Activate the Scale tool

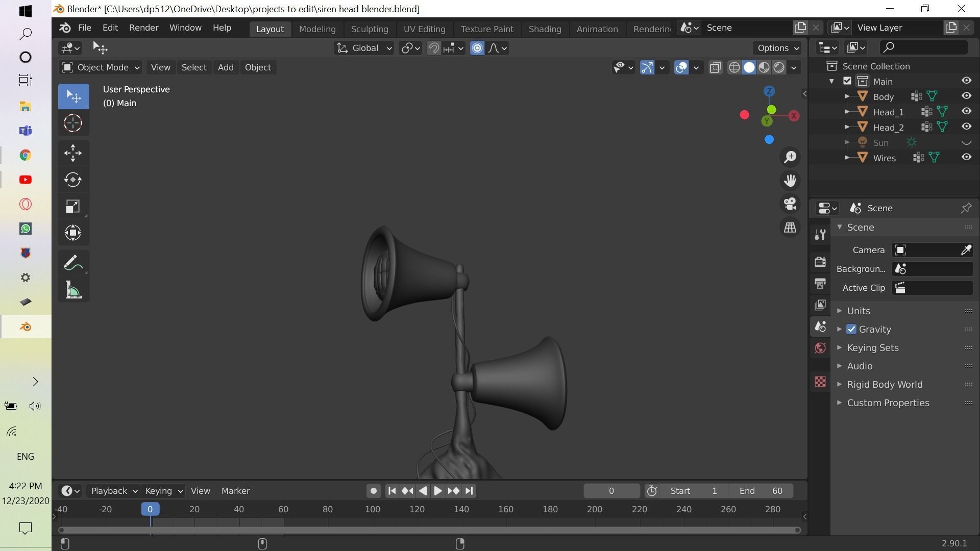tap(73, 206)
